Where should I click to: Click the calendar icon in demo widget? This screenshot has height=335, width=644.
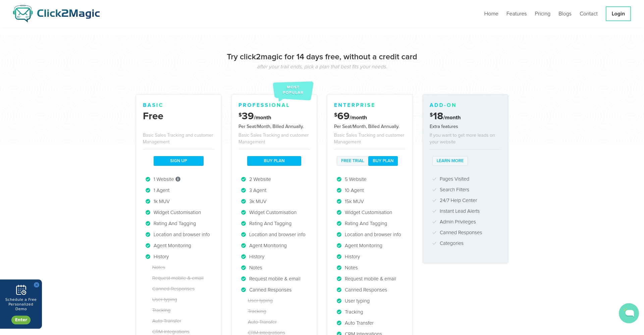[x=21, y=290]
